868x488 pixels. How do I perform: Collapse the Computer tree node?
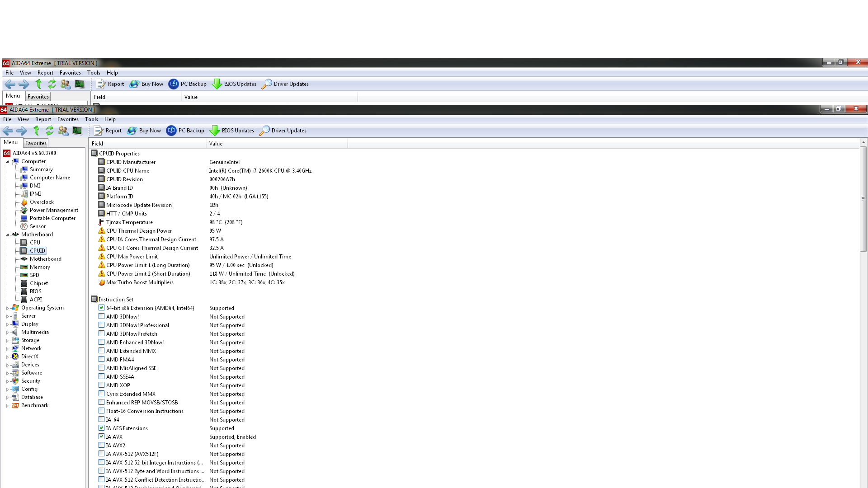click(x=7, y=162)
